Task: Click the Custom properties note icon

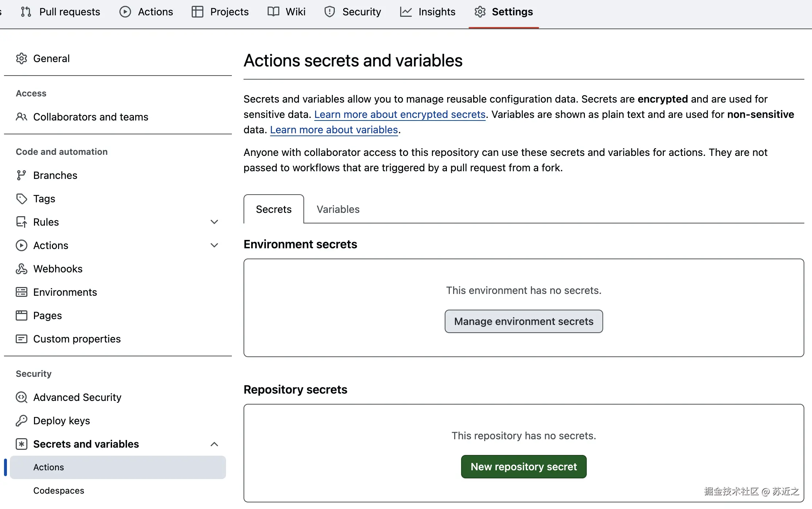Action: (21, 339)
